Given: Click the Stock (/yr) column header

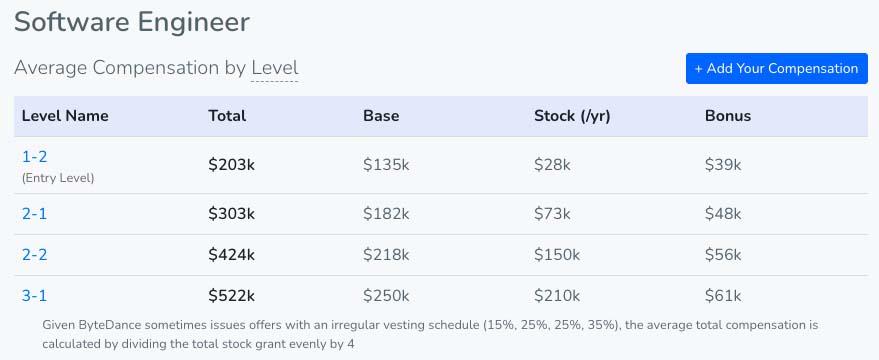Looking at the screenshot, I should 572,116.
